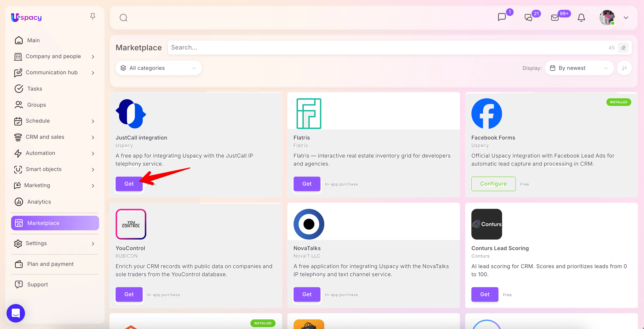Open mail icon with 99+ badge
Screen dimensions: 644x329
click(555, 17)
